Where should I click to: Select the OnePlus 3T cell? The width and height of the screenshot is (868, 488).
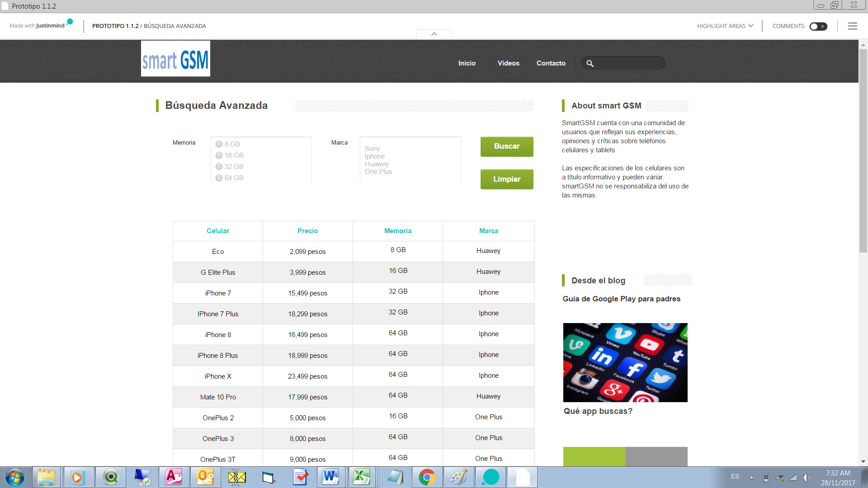(218, 458)
